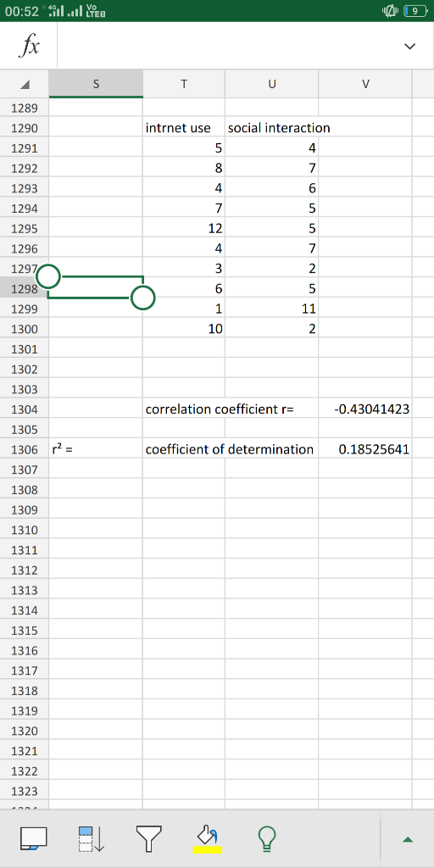
Task: Tap the fill color bucket icon
Action: (x=208, y=835)
